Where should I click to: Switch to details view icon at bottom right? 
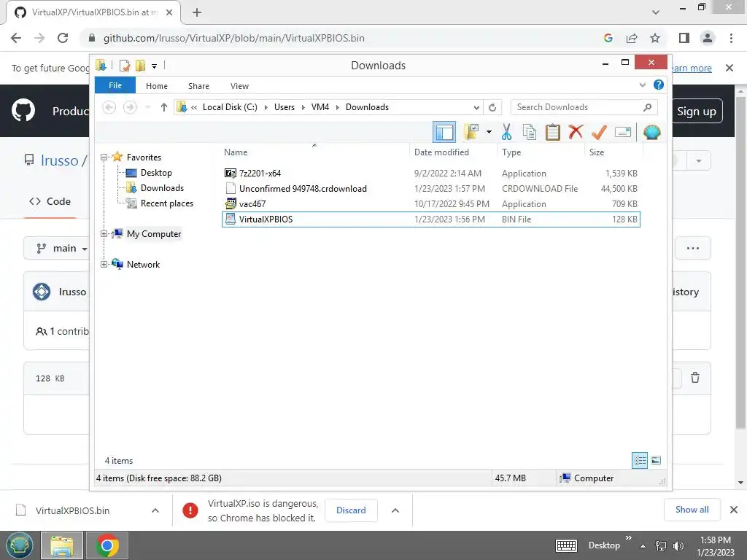639,460
